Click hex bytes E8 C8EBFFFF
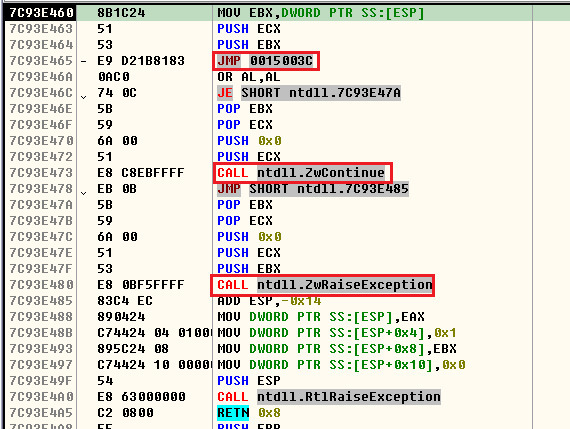Image resolution: width=570 pixels, height=429 pixels. click(141, 173)
